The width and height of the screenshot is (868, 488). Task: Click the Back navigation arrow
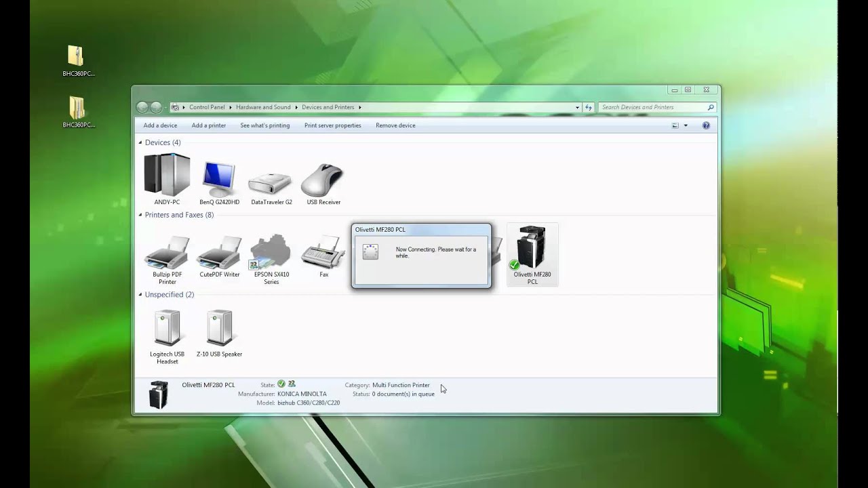coord(142,107)
